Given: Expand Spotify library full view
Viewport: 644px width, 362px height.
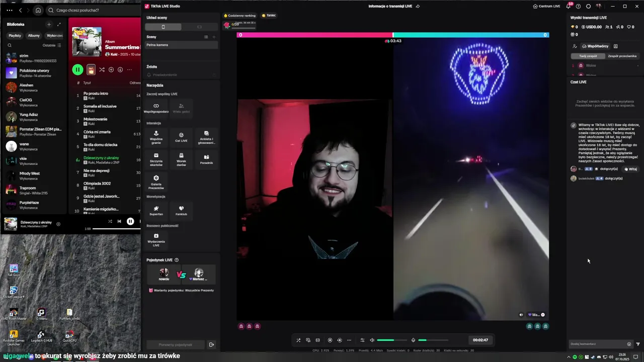Looking at the screenshot, I should point(59,24).
